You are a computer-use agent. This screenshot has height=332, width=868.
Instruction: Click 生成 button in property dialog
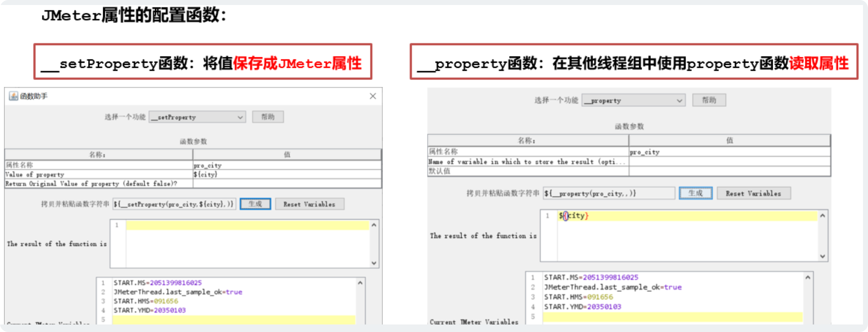point(695,193)
